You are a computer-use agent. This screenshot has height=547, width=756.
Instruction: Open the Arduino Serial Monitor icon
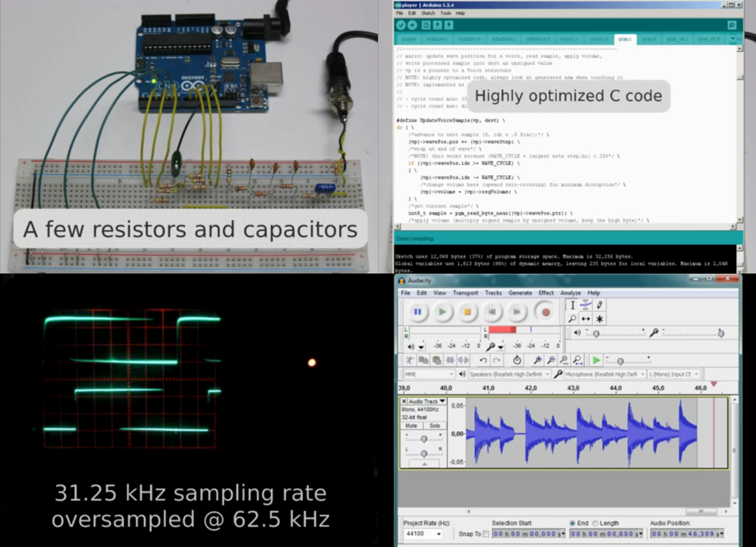click(732, 25)
